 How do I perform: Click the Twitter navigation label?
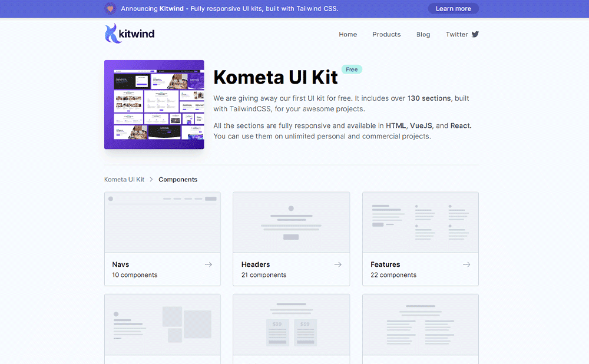pyautogui.click(x=457, y=34)
